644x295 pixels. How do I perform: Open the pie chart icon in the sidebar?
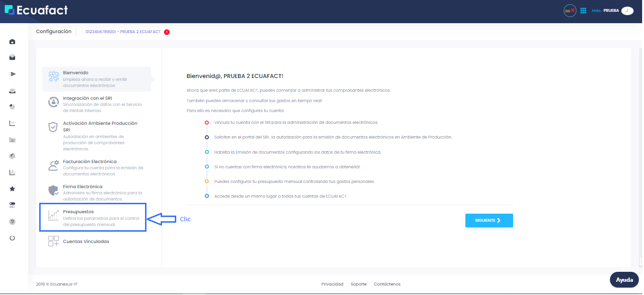coord(12,106)
